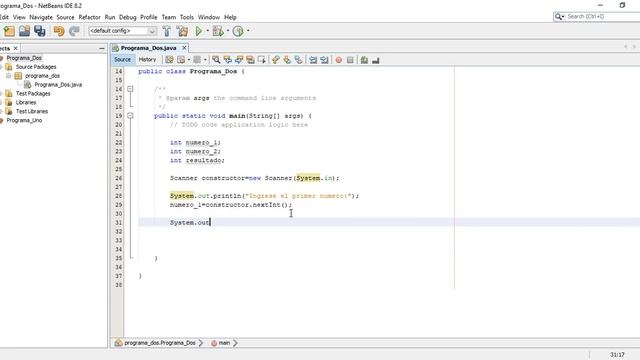Minimize the Projects panel

(102, 49)
